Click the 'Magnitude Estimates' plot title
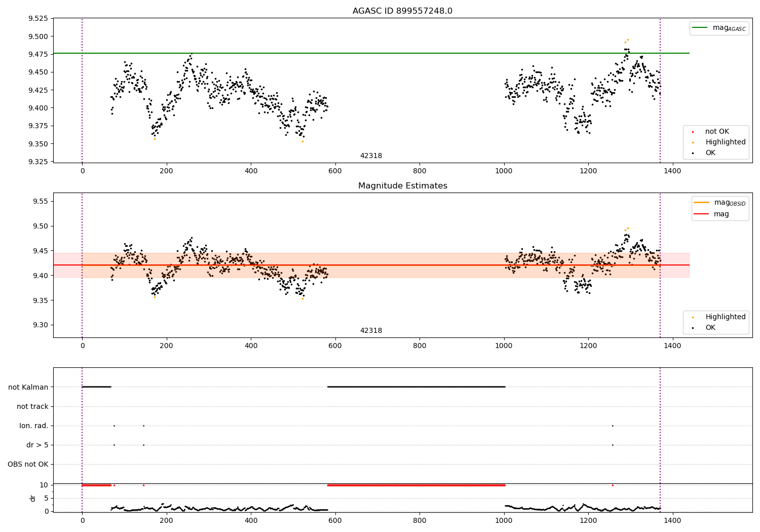Viewport: 760px width, 532px height. pyautogui.click(x=402, y=186)
